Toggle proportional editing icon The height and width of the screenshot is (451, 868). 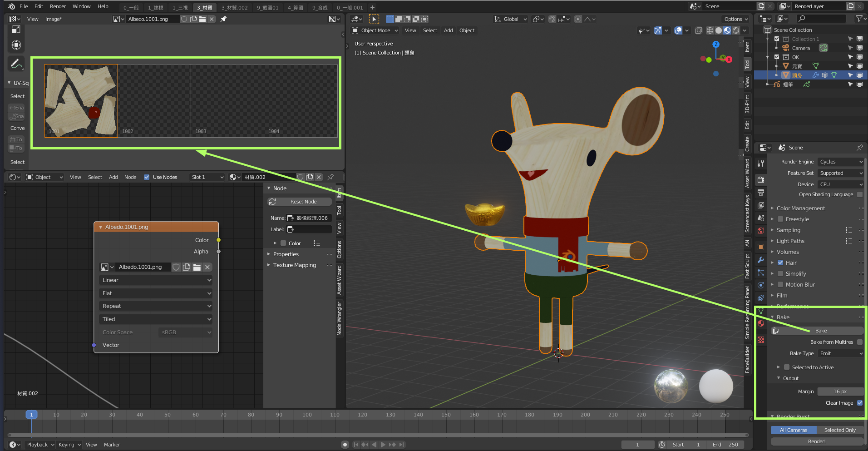[x=578, y=19]
